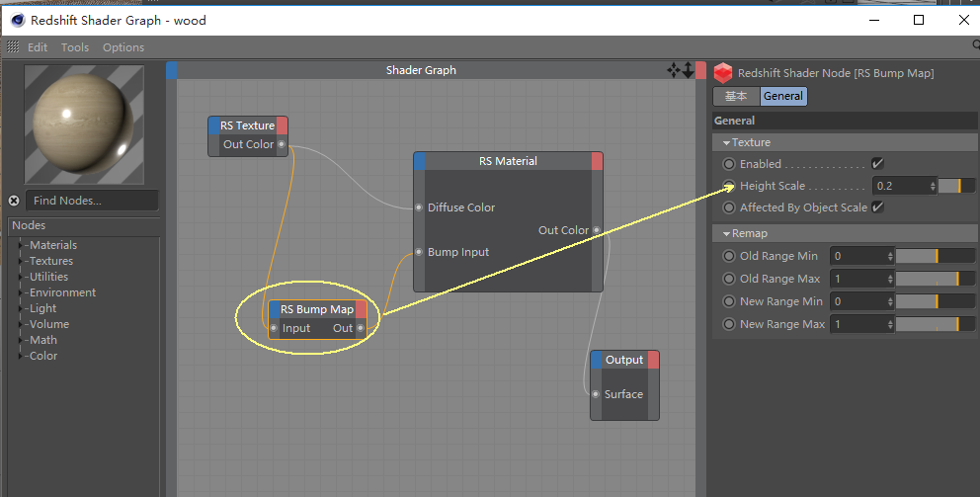
Task: Click the red corner of the RS Bump Map node
Action: click(x=361, y=309)
